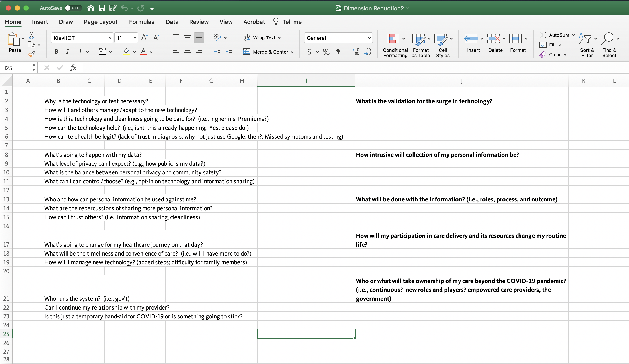Screen dimensions: 629x364
Task: Increase indent of cell contents
Action: click(229, 52)
